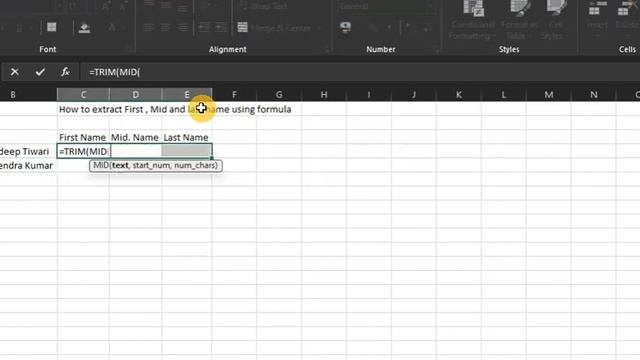Screen dimensions: 640x360
Task: Open Format as Table in Styles group
Action: pyautogui.click(x=520, y=20)
